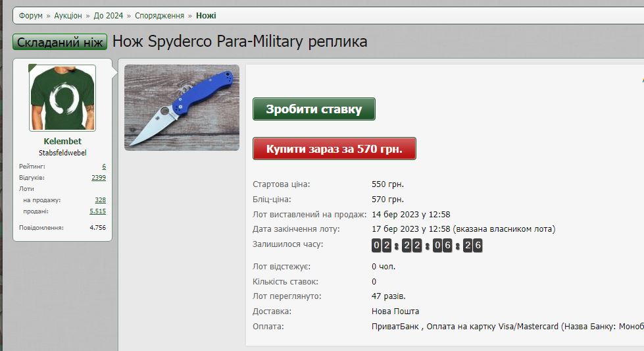Open the 5.515 sold lots link

pos(98,211)
